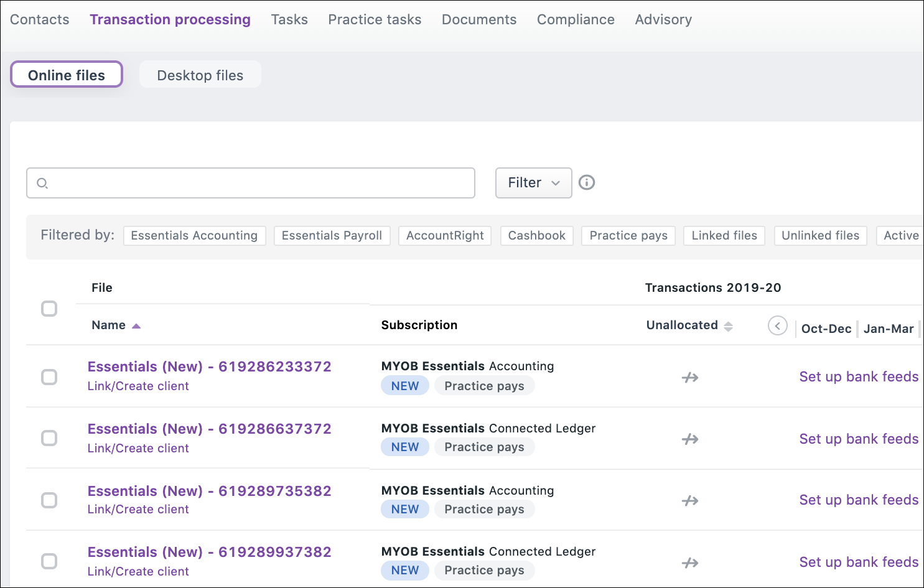The height and width of the screenshot is (588, 924).
Task: Click the Essentials Payroll filter tag
Action: (x=332, y=235)
